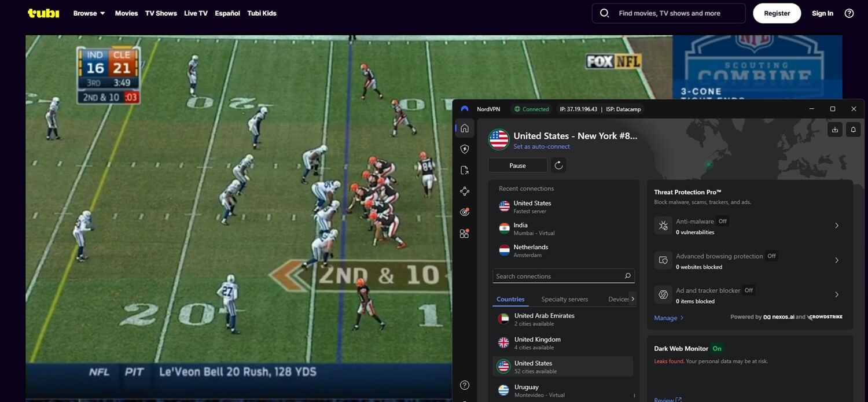Enable Anti-malware protection

[837, 226]
